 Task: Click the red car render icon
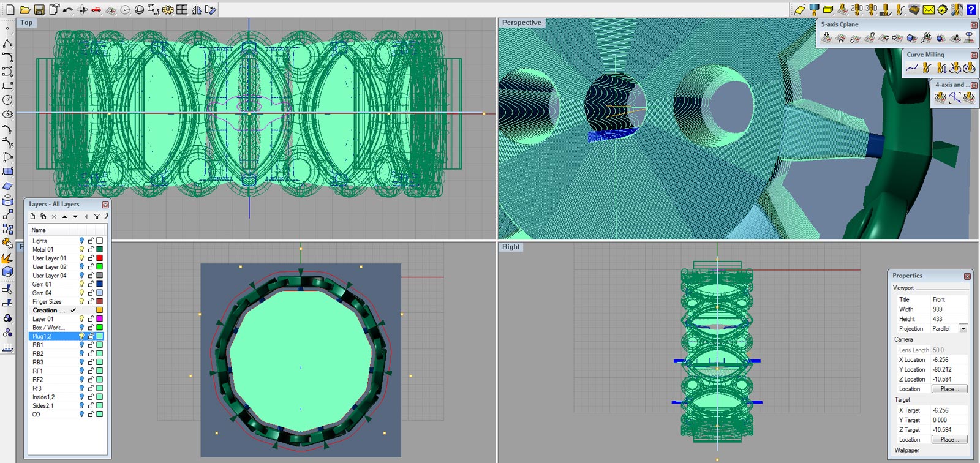[96, 10]
